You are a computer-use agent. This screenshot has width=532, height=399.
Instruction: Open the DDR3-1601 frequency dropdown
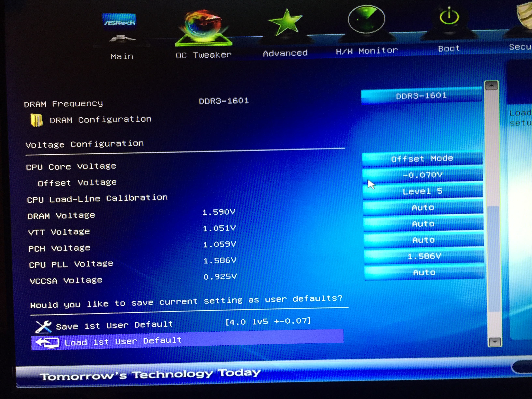pos(421,96)
